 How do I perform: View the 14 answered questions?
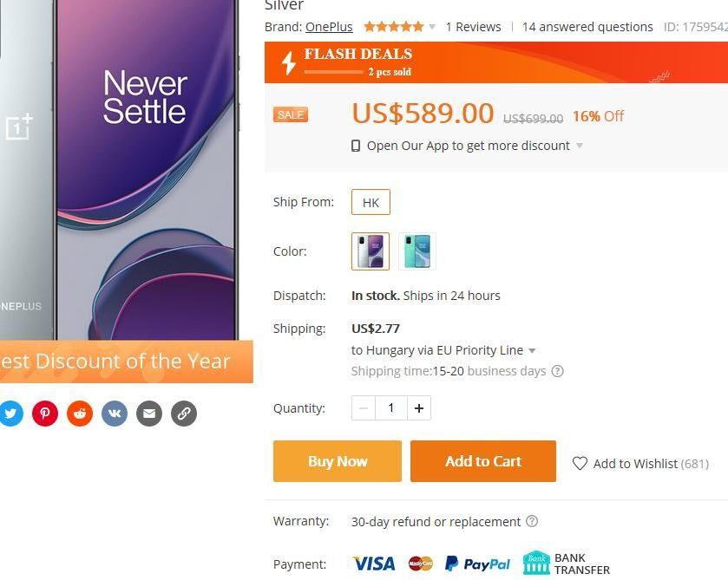[x=587, y=27]
